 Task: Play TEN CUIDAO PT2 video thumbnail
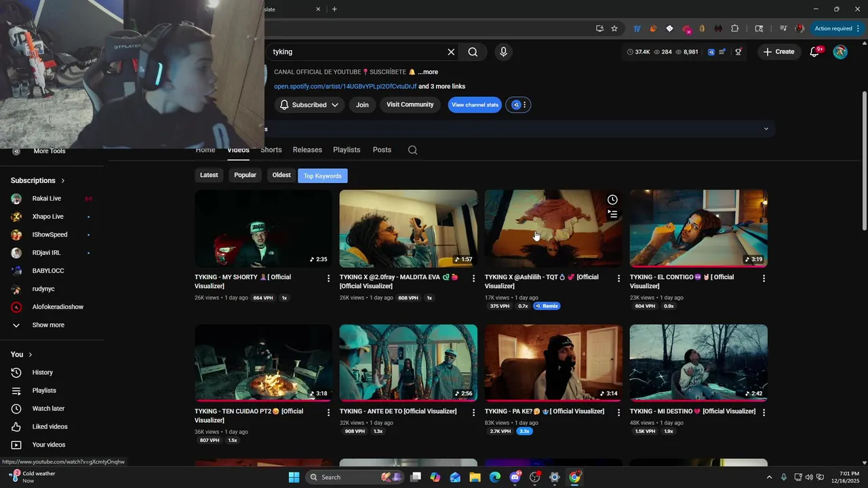coord(263,363)
